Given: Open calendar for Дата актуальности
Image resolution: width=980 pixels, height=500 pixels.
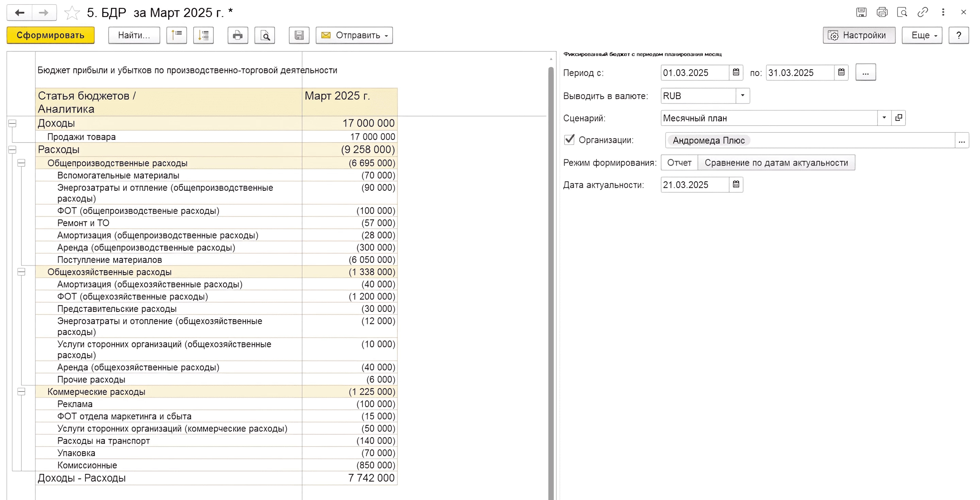Looking at the screenshot, I should [x=736, y=184].
